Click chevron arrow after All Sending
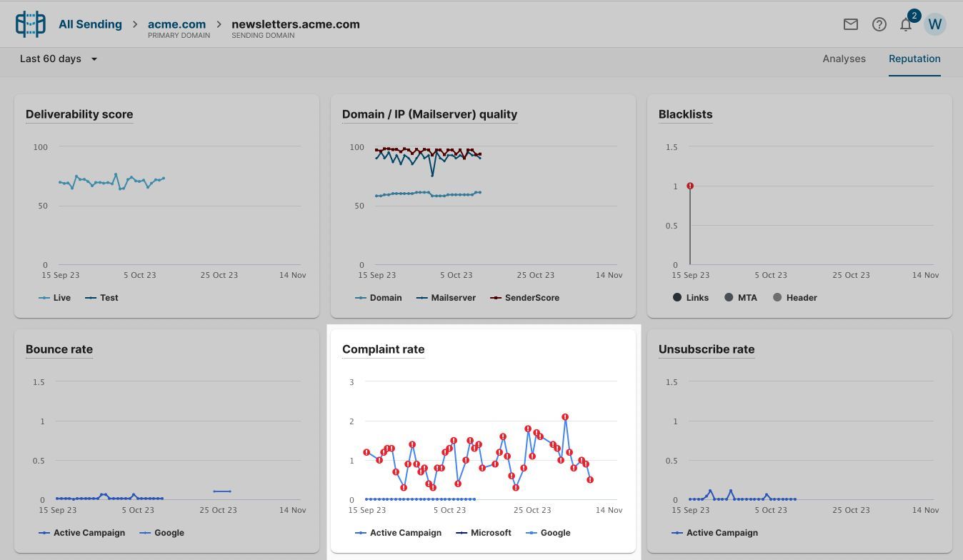 134,24
